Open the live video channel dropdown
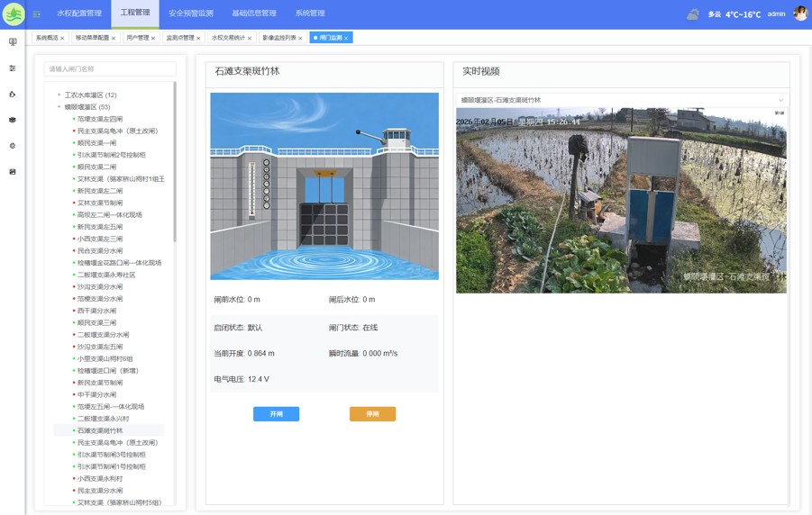This screenshot has width=812, height=515. click(x=622, y=100)
